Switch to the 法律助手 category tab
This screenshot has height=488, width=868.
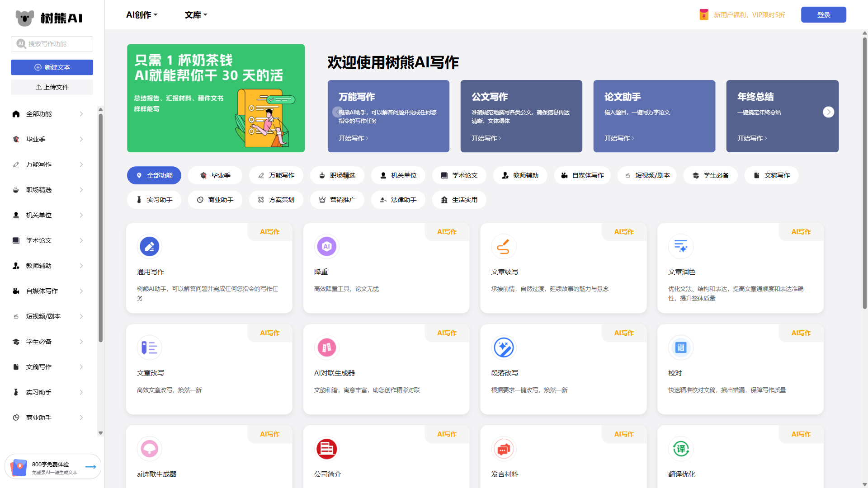pos(398,200)
